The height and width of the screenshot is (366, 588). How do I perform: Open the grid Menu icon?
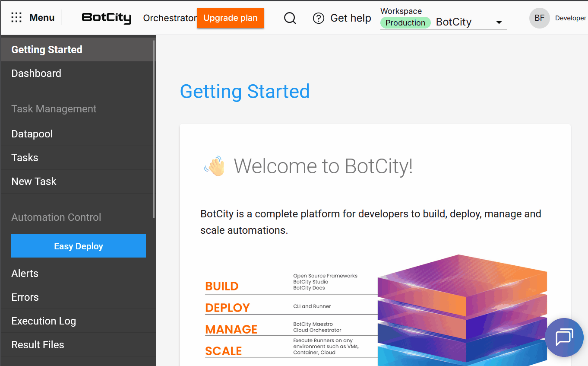pyautogui.click(x=16, y=18)
